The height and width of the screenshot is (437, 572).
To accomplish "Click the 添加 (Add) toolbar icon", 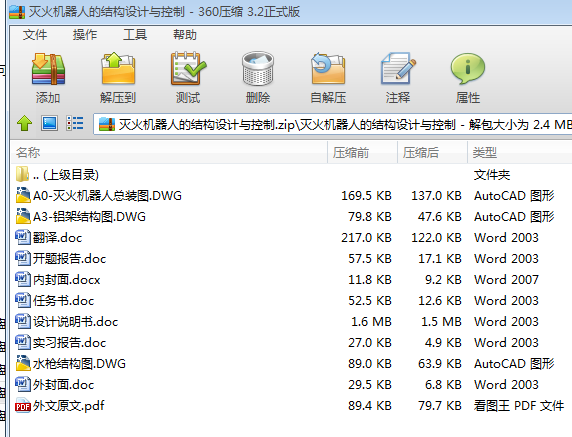I will click(x=48, y=69).
